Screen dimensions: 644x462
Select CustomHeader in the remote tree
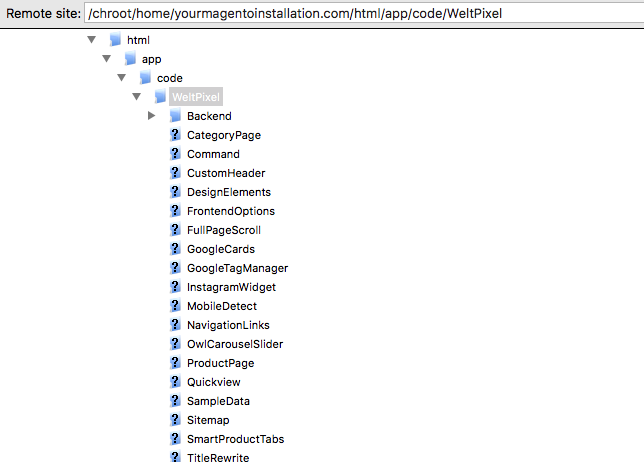pos(226,173)
